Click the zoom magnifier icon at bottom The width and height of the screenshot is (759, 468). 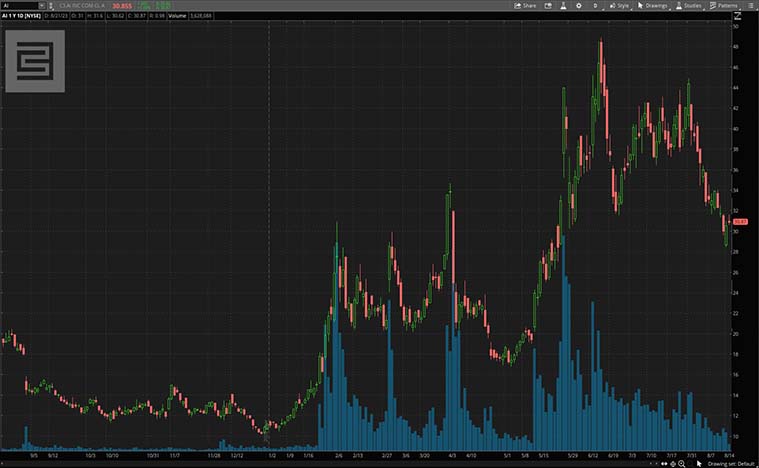point(682,464)
